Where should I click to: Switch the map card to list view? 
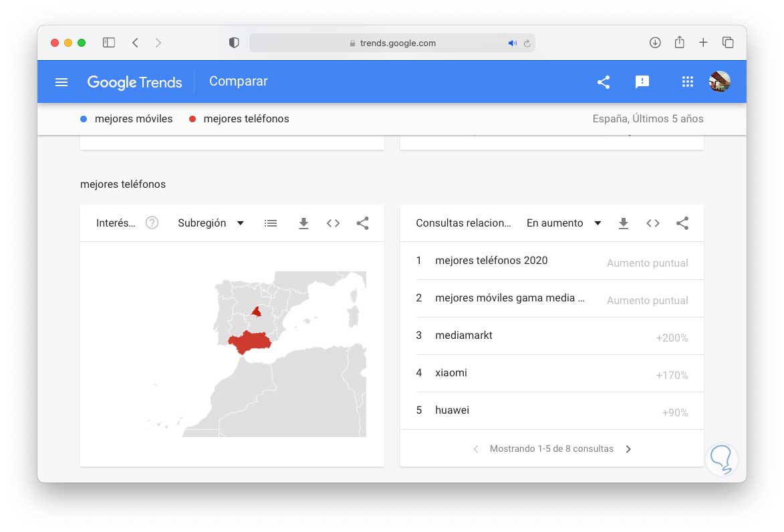tap(271, 223)
